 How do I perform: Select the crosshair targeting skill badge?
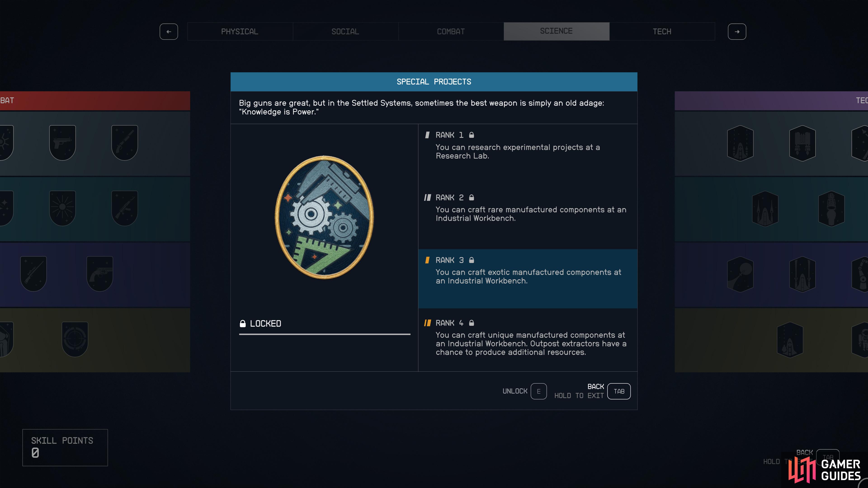75,339
